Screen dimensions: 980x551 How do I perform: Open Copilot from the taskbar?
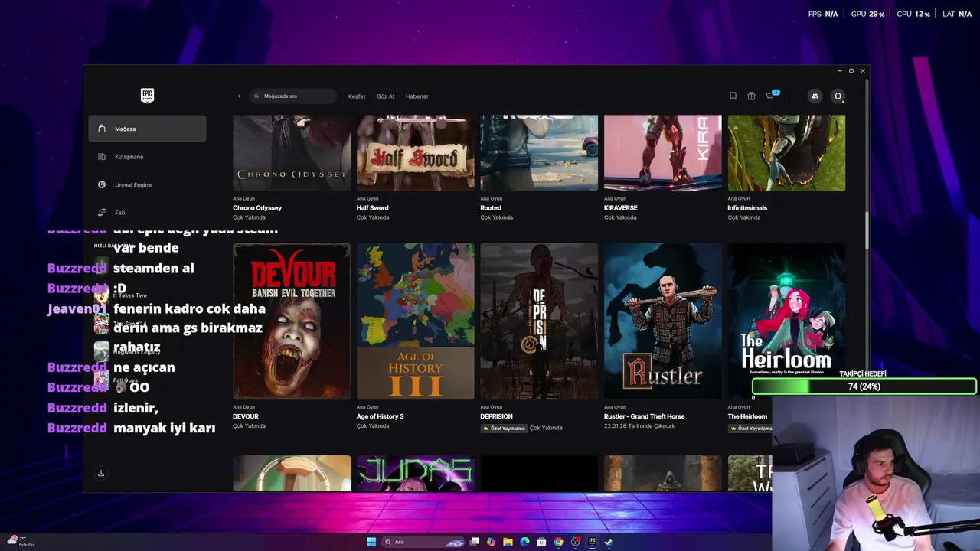point(491,542)
